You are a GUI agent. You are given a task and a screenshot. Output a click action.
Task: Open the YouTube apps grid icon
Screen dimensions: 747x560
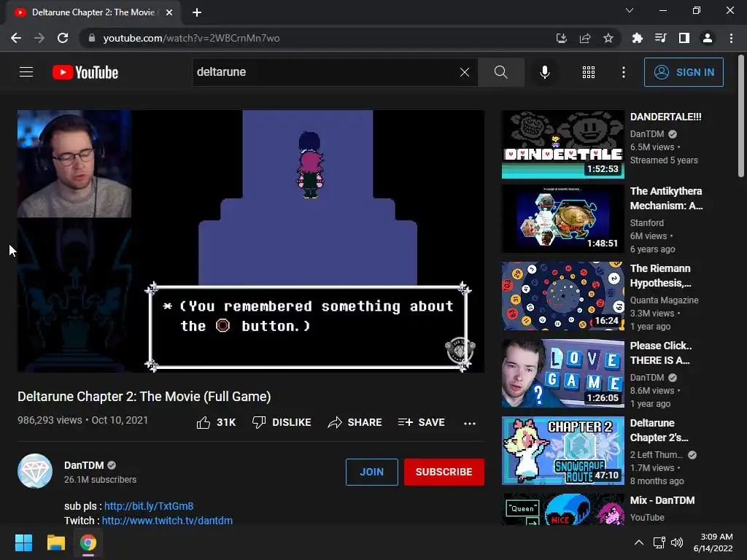[589, 72]
